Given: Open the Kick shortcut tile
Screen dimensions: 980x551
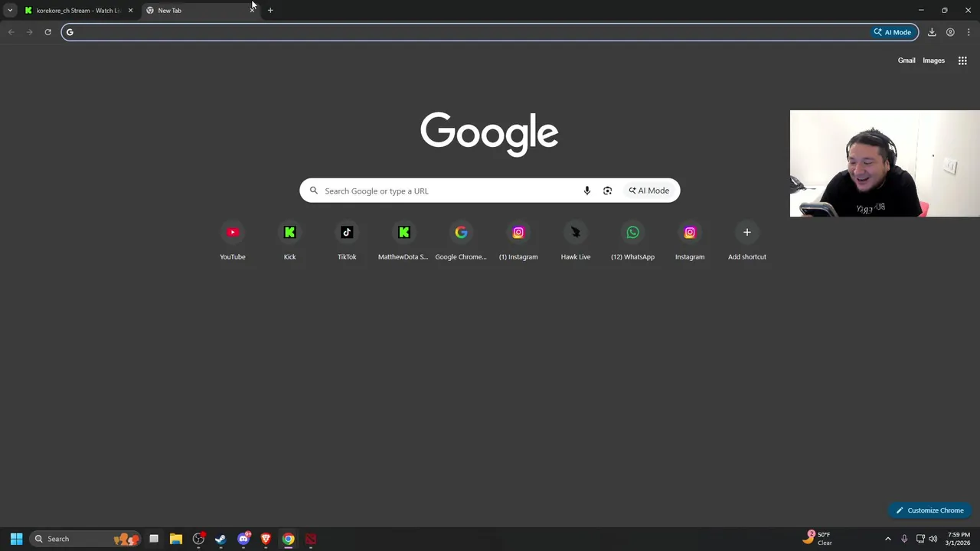Looking at the screenshot, I should (289, 241).
